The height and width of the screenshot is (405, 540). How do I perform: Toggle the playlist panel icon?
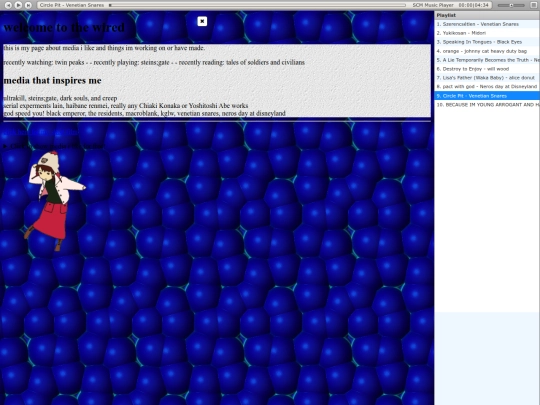(x=534, y=5)
